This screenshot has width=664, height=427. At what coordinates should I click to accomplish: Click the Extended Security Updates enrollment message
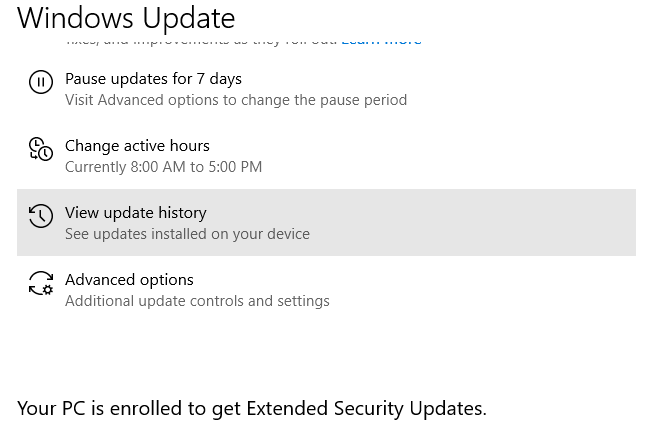[x=252, y=408]
